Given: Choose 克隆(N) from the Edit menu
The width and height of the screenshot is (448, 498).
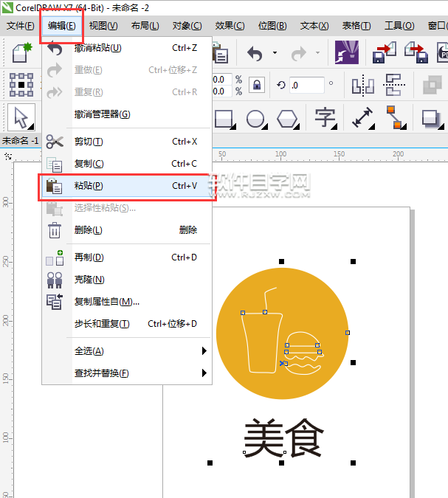Looking at the screenshot, I should [x=127, y=280].
